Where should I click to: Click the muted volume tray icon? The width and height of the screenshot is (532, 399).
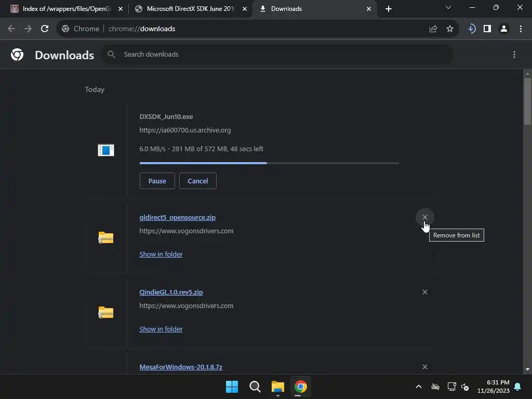[465, 387]
